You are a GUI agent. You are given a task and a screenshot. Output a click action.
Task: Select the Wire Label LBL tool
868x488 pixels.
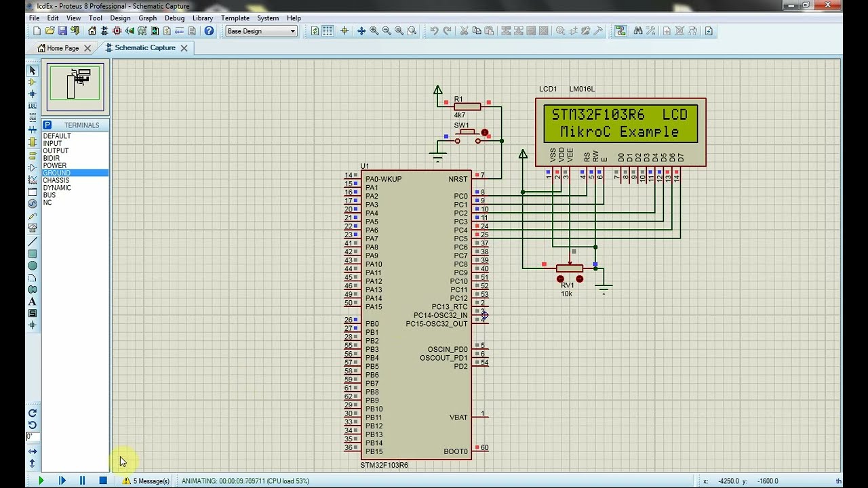[32, 106]
